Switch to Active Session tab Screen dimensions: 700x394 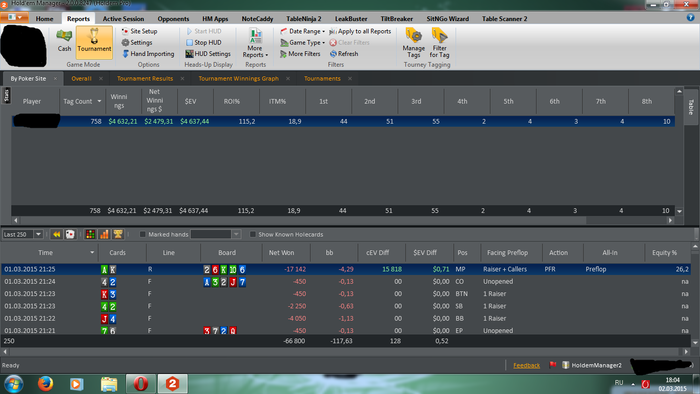tap(123, 19)
